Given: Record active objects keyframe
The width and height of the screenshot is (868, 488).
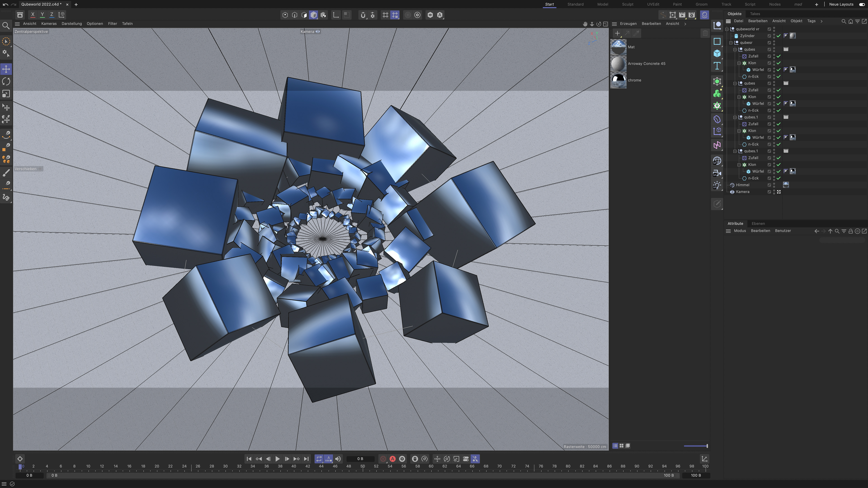Looking at the screenshot, I should 383,459.
